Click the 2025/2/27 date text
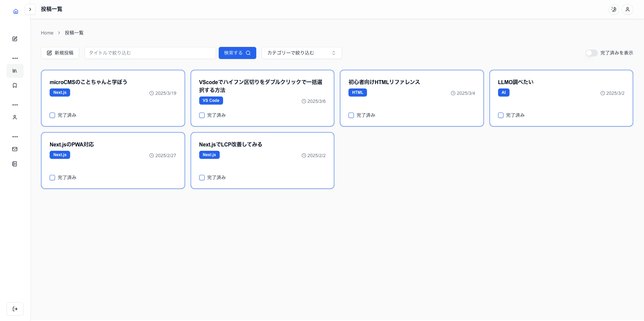644x321 pixels. 166,155
